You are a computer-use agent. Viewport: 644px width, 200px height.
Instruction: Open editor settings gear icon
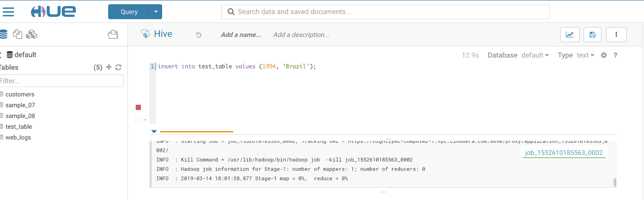604,55
